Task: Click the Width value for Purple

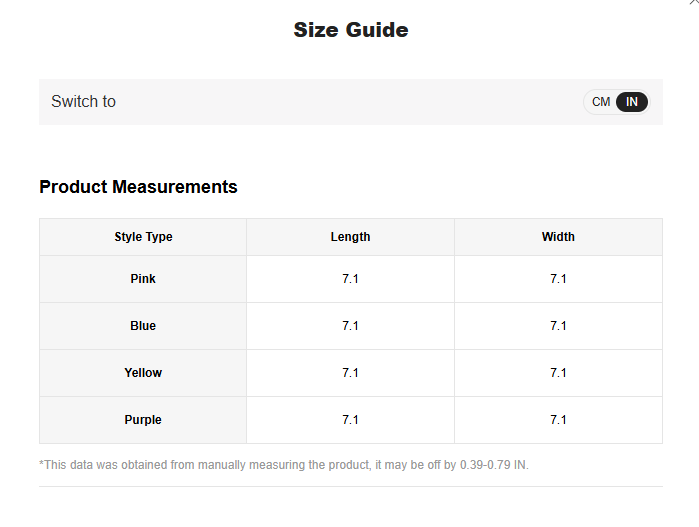Action: click(558, 420)
